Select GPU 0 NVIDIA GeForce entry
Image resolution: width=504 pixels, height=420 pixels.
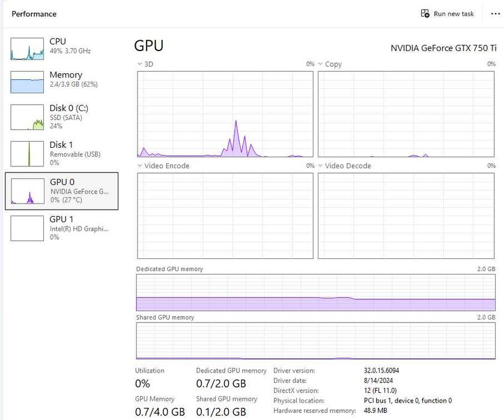tap(62, 191)
